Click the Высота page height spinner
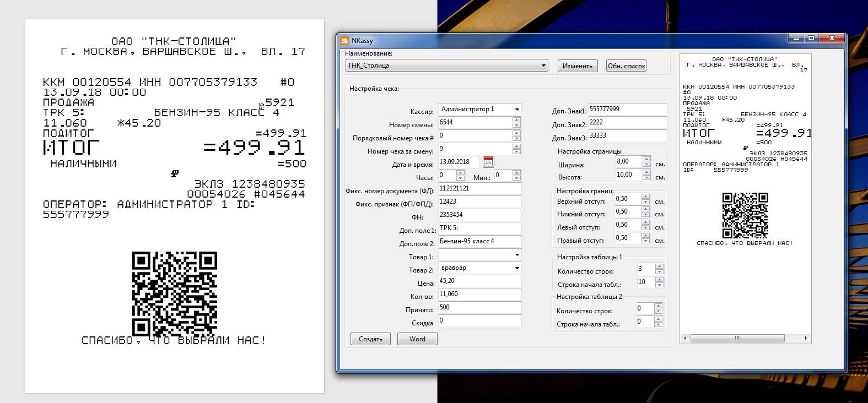This screenshot has height=403, width=868. (x=647, y=175)
